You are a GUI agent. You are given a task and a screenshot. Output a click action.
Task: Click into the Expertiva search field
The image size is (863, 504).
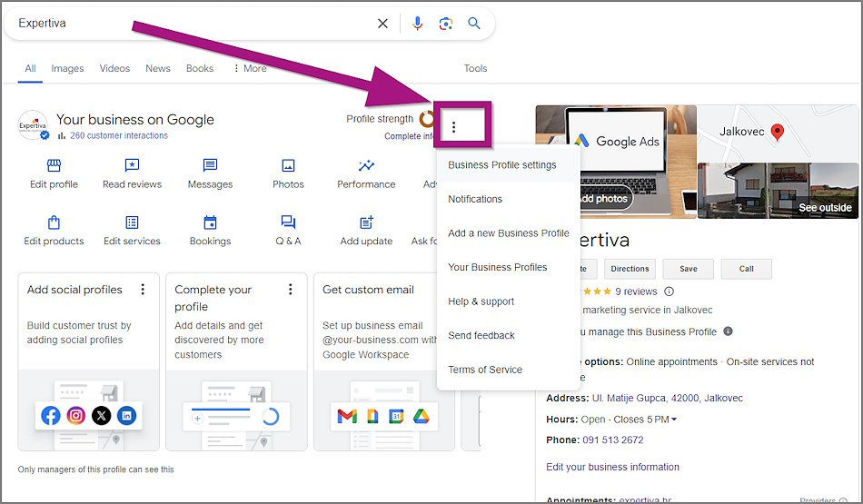pos(193,23)
